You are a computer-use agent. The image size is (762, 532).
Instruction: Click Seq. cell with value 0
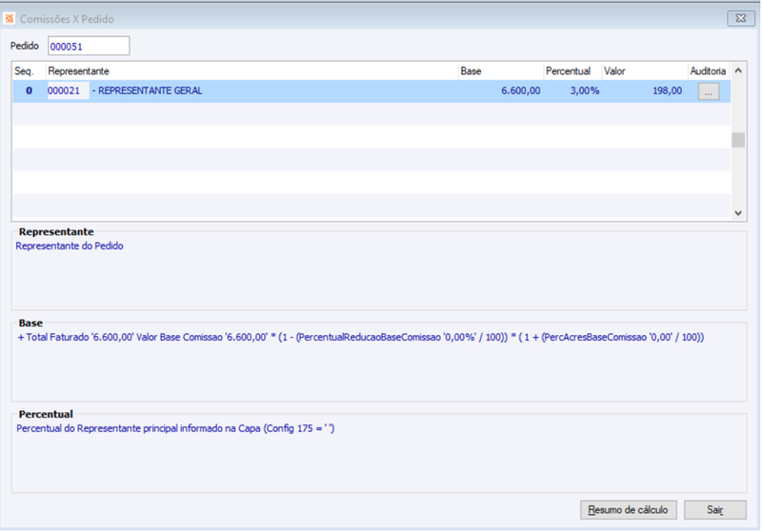[30, 90]
